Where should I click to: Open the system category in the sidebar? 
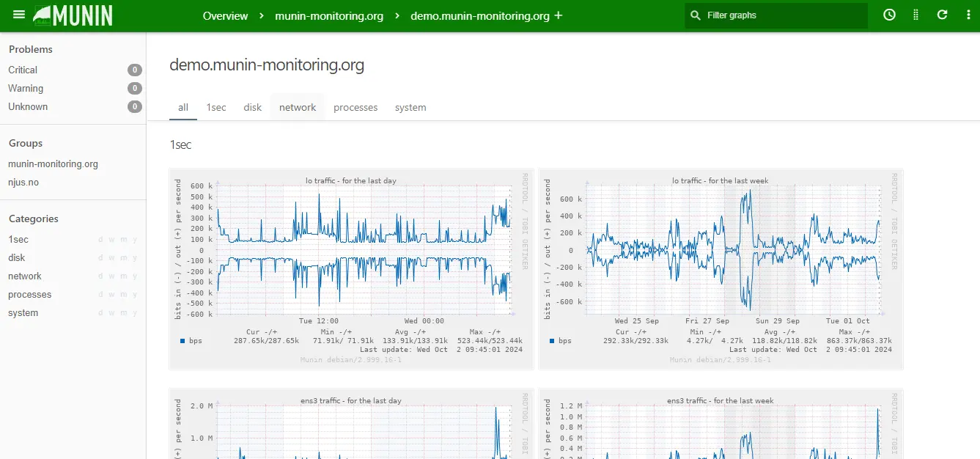(23, 313)
